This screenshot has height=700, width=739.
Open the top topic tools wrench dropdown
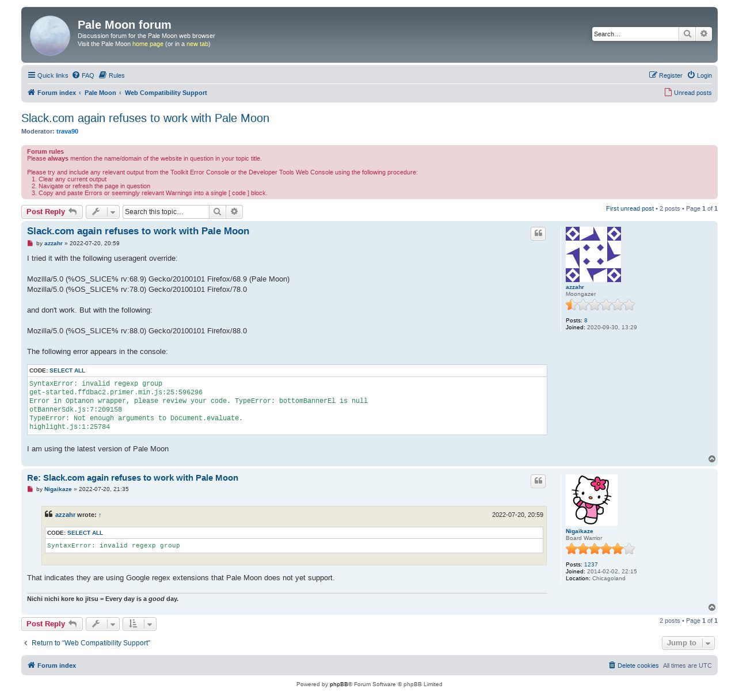(x=102, y=212)
